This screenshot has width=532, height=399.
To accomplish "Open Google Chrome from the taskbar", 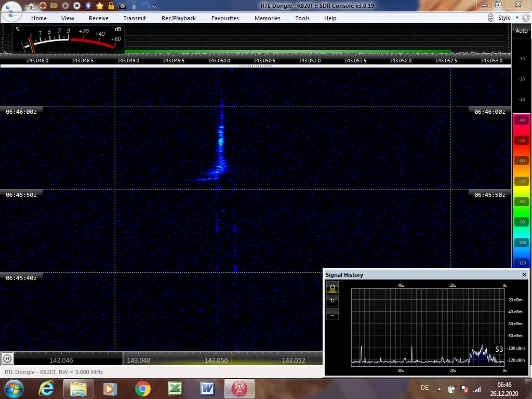I will pos(142,389).
